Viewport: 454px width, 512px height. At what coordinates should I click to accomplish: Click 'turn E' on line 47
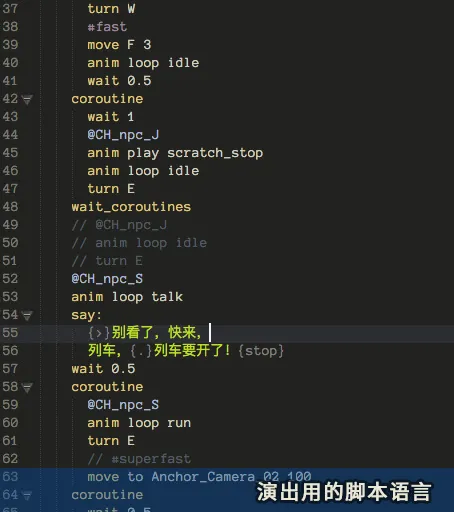(111, 189)
